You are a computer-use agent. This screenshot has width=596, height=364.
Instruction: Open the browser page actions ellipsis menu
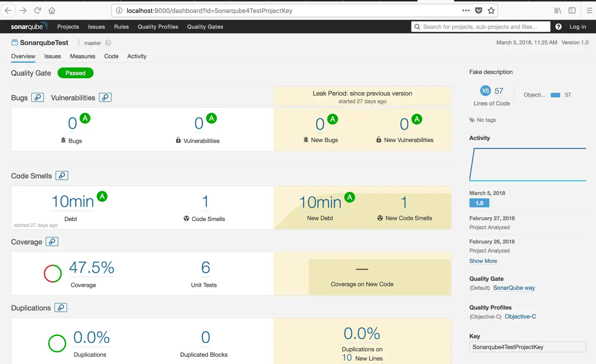pos(466,10)
